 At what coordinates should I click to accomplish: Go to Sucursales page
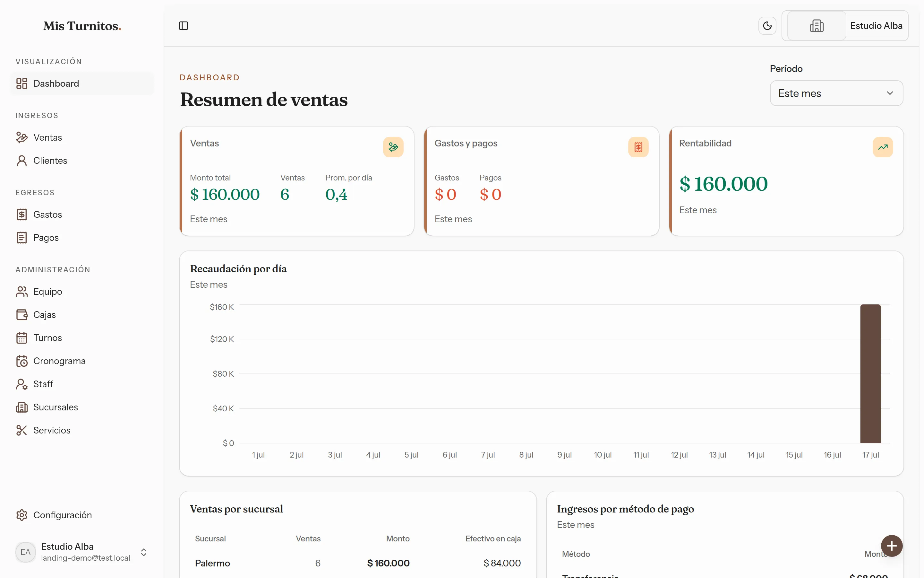click(82, 407)
